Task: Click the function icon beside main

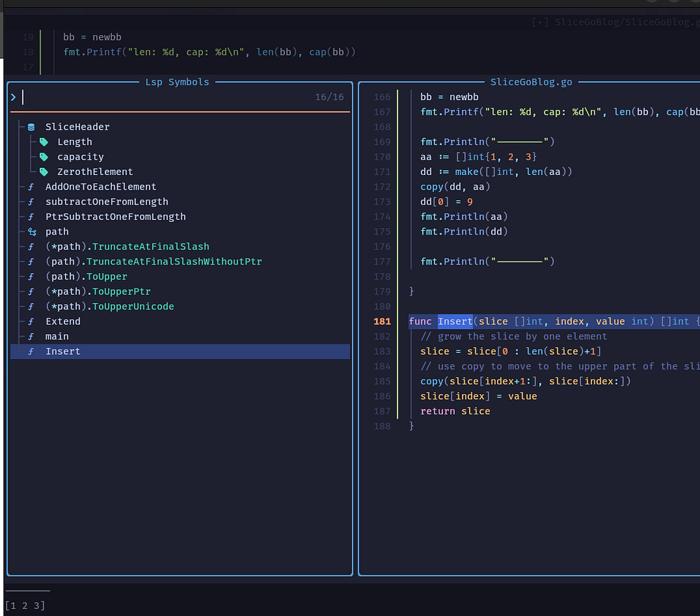Action: click(31, 337)
